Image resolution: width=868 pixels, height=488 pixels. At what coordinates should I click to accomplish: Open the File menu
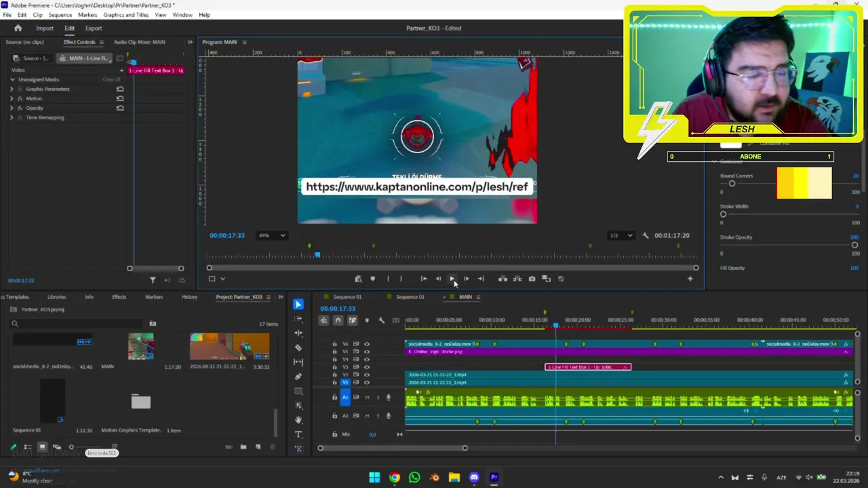tap(7, 15)
